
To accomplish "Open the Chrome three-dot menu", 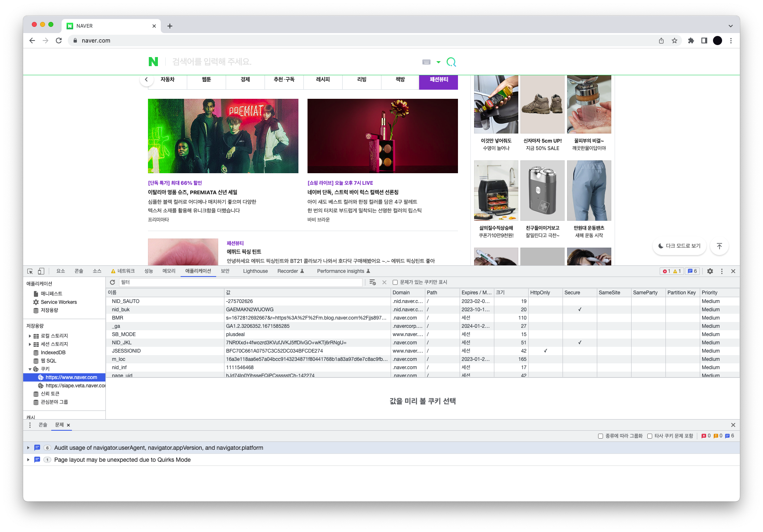I will point(731,41).
